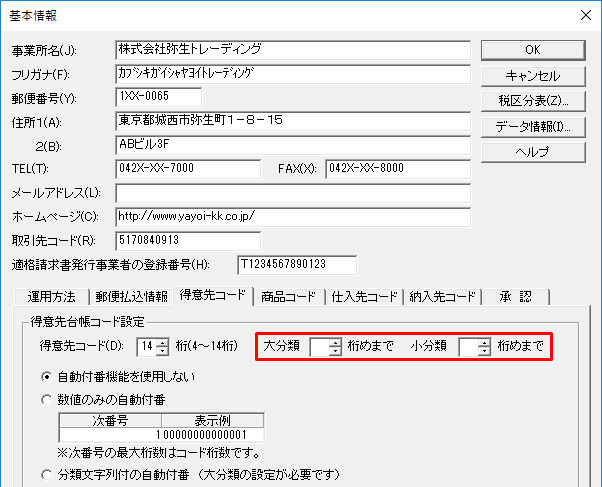Choose 数値のみの自動付番 radio option
602x487 pixels.
pos(47,399)
